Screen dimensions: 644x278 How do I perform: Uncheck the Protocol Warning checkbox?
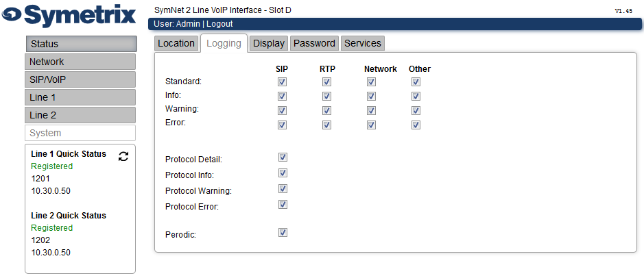coord(283,188)
